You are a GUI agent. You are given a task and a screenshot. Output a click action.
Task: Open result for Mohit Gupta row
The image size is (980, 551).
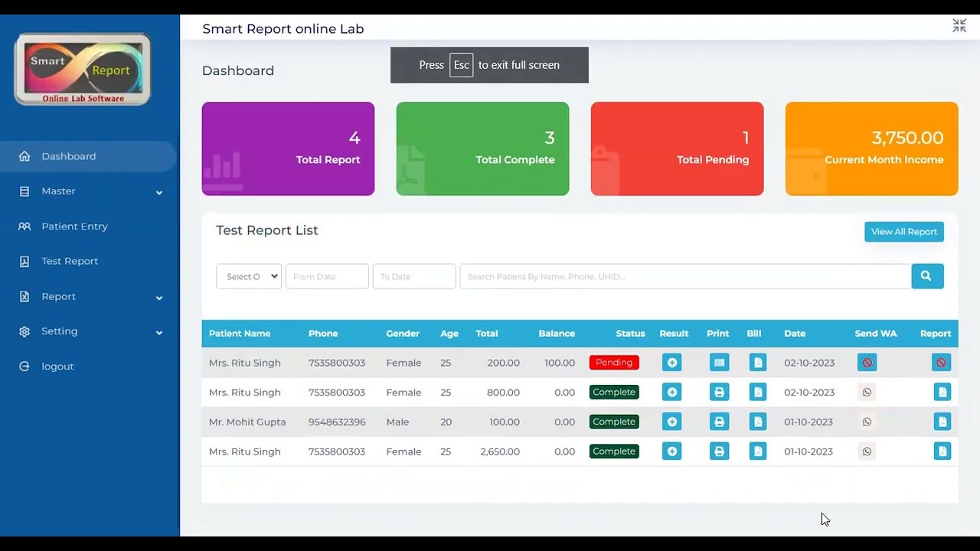[671, 422]
